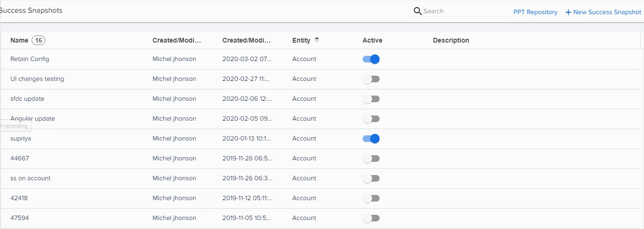Click the 16 count badge next to Name
The image size is (644, 229).
pos(38,40)
